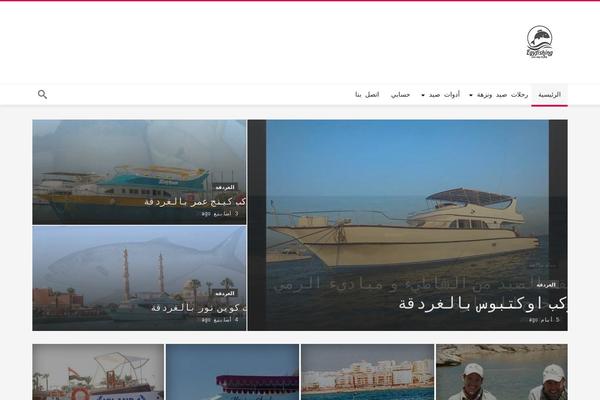
Task: Open the Queen Nour كوين نور بالغردقة article
Action: coord(198,308)
